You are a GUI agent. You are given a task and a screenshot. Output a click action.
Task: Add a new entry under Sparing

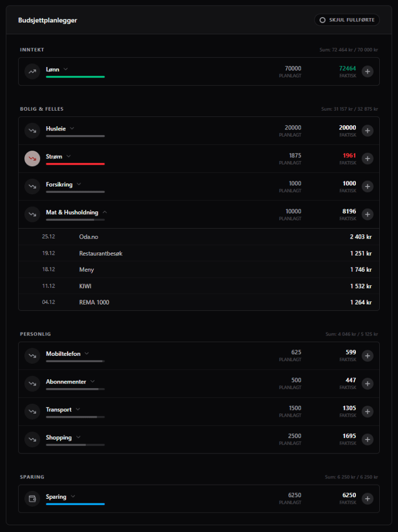367,498
